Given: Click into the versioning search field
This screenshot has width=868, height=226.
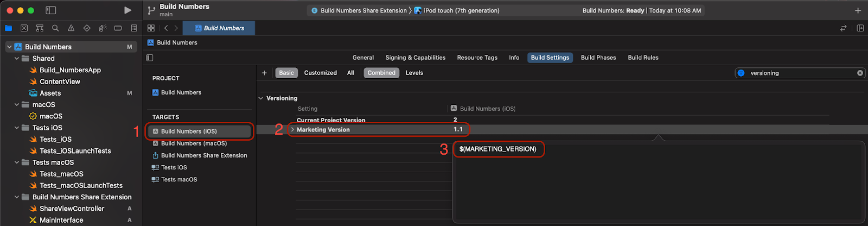Looking at the screenshot, I should pyautogui.click(x=800, y=73).
